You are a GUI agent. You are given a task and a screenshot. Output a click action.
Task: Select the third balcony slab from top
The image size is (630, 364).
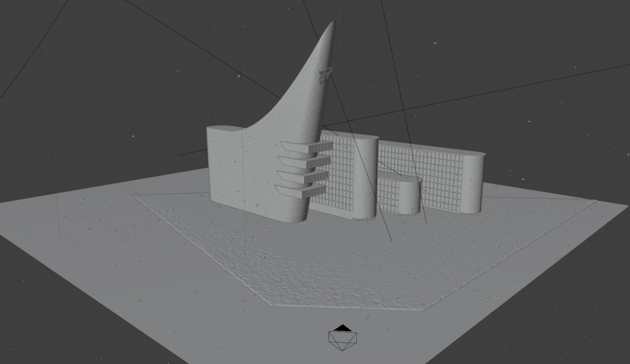303,177
